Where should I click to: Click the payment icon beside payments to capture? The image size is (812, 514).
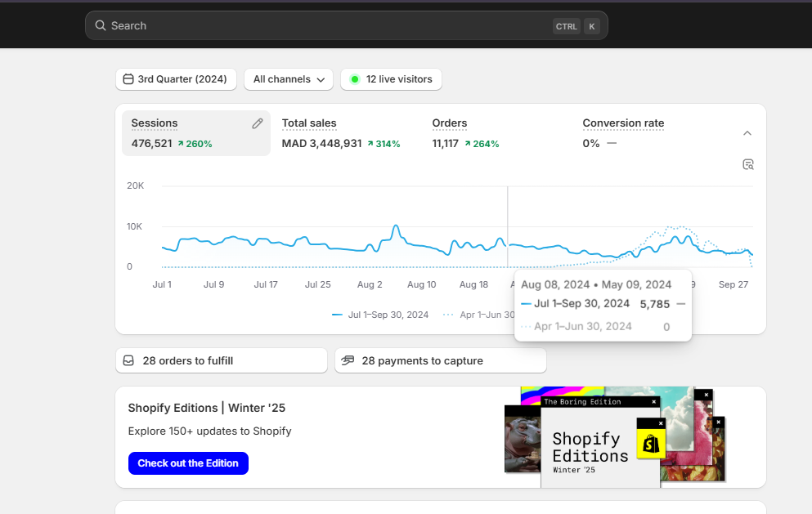tap(348, 360)
